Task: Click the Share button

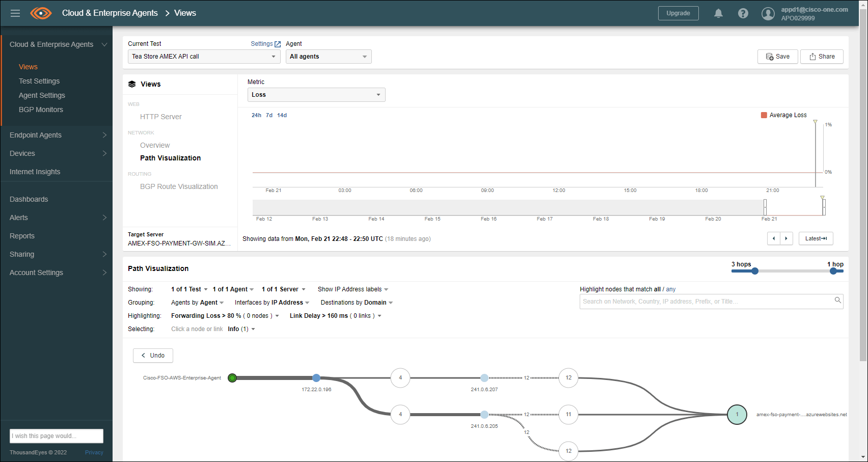Action: tap(822, 57)
